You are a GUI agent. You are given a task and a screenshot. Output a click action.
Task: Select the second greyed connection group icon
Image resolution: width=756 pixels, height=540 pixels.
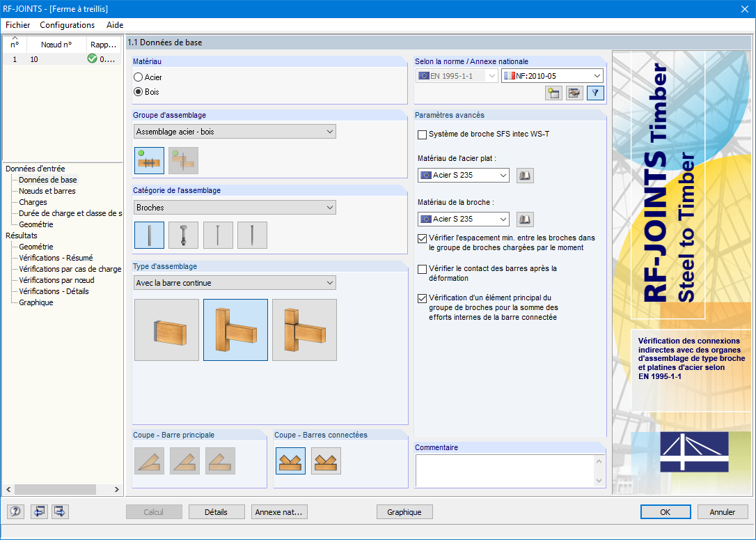click(x=183, y=161)
